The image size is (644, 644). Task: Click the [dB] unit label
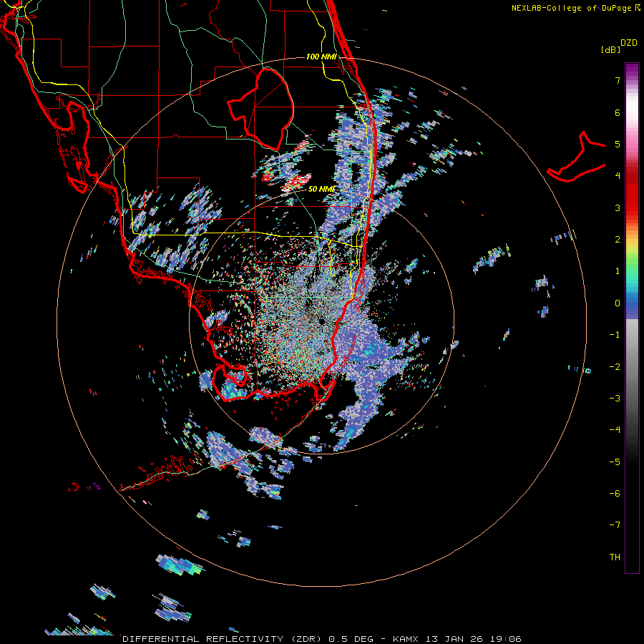coord(610,49)
